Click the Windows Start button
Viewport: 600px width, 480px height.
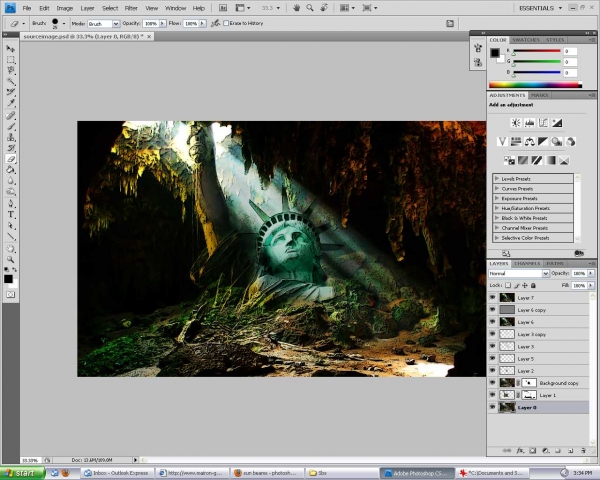point(22,473)
